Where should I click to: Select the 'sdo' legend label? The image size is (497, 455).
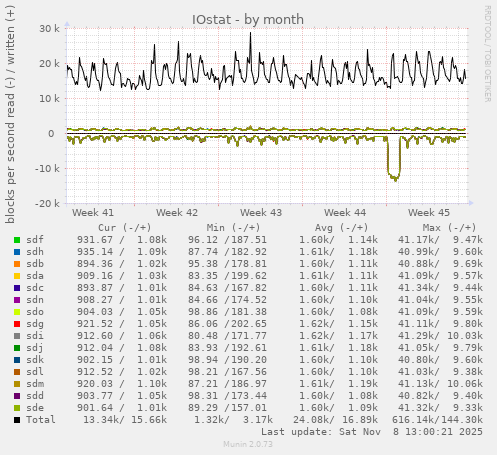click(x=35, y=312)
